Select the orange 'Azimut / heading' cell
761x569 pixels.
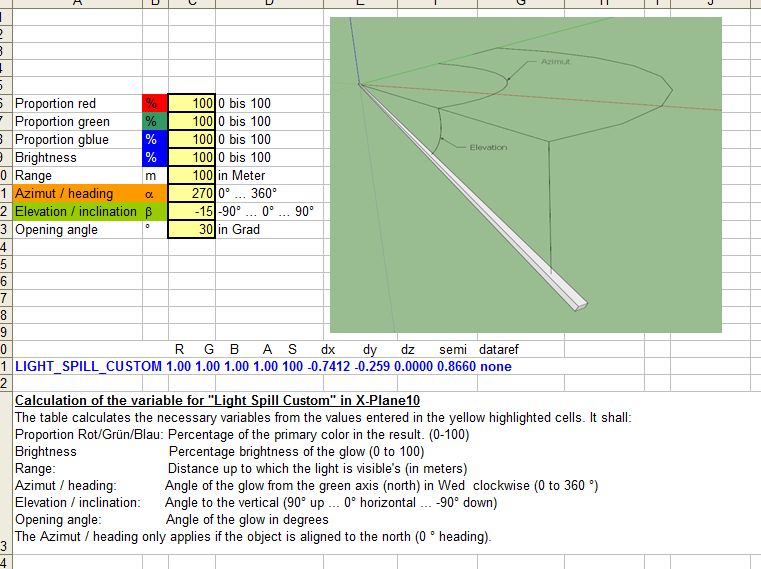tap(77, 193)
